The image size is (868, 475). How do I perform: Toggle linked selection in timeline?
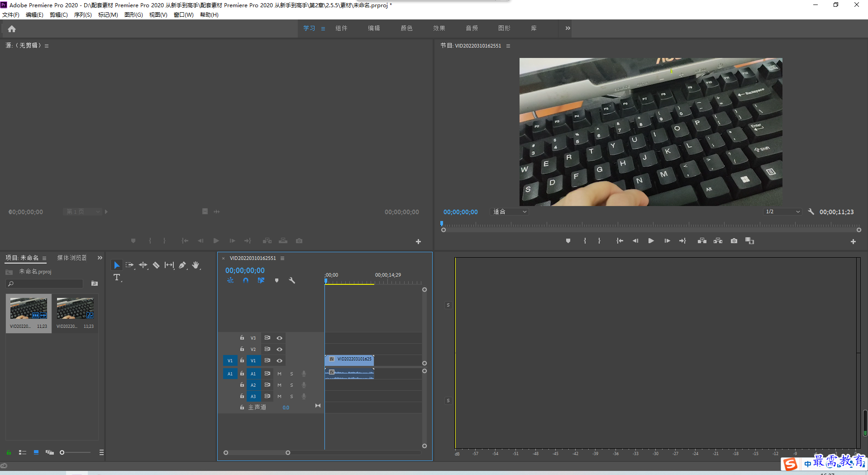[x=261, y=280]
